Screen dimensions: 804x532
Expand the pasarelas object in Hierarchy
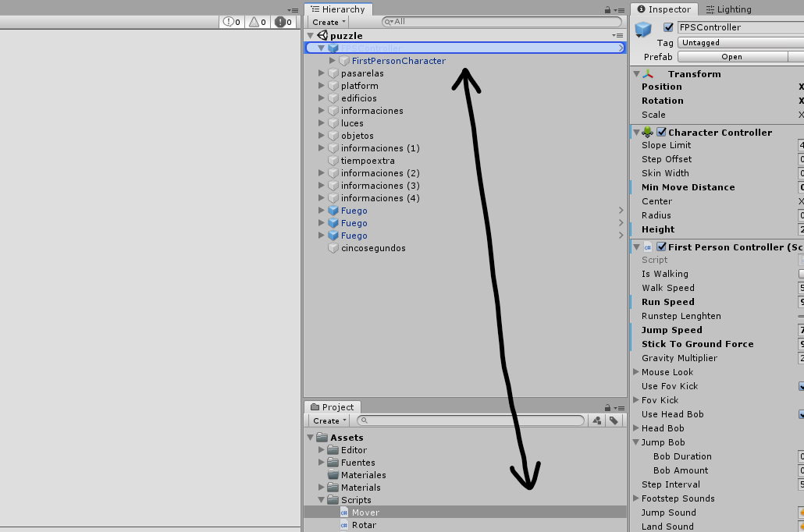pyautogui.click(x=322, y=73)
